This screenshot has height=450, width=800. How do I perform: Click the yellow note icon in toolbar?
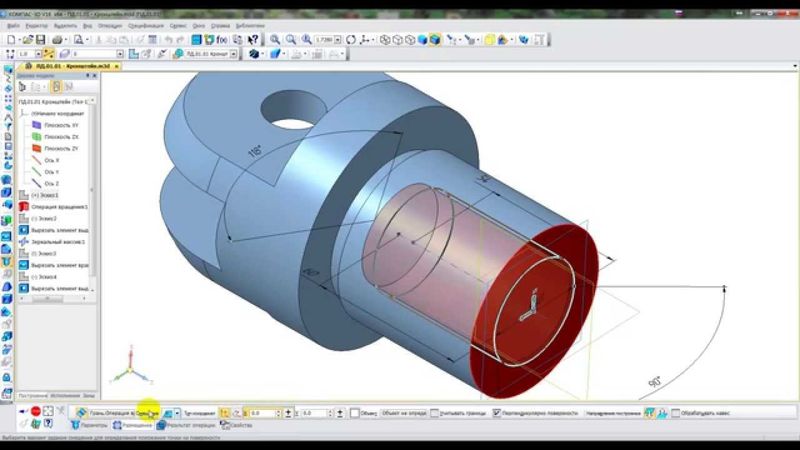pos(490,39)
